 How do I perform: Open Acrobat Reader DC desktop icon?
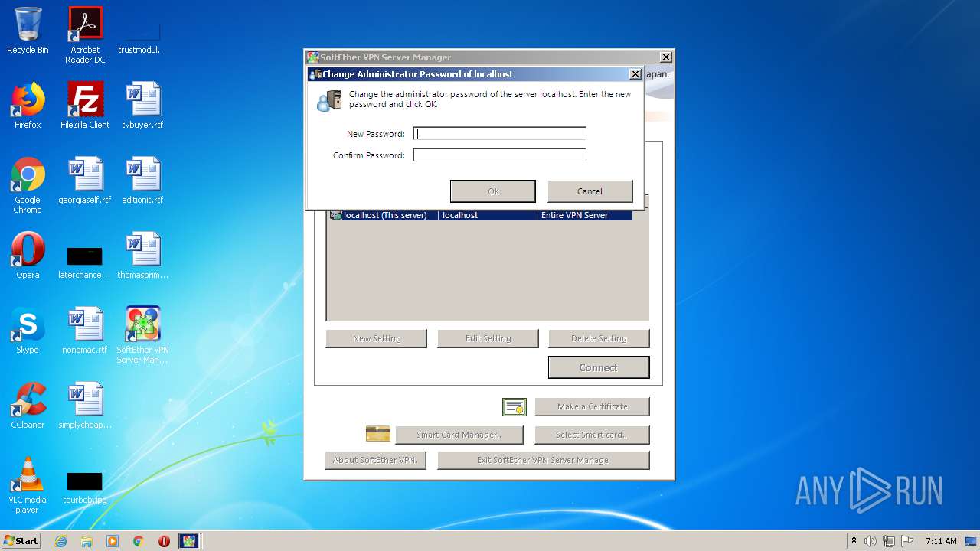coord(85,35)
